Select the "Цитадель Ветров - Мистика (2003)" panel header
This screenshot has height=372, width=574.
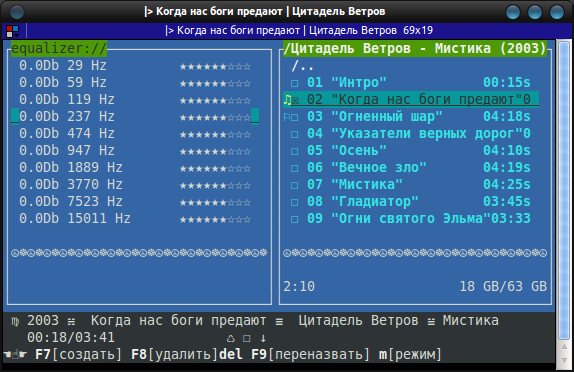coord(415,48)
